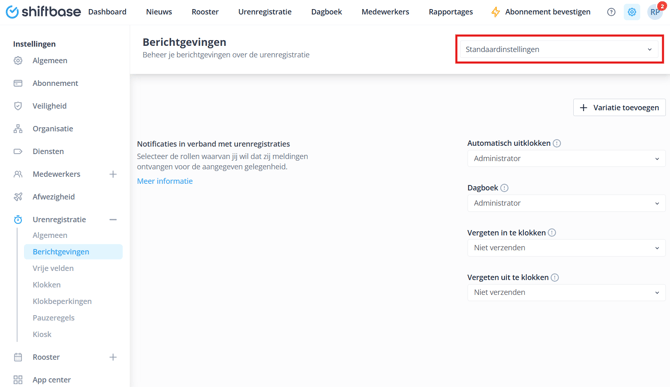The image size is (670, 387).
Task: Click the Shiftbase logo
Action: coord(43,12)
